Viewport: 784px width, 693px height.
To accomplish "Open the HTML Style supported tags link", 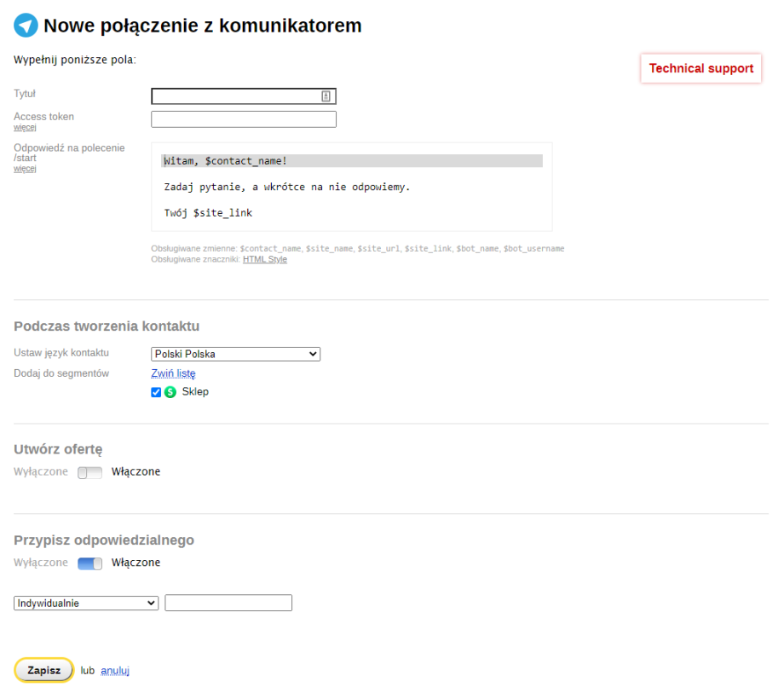I will [264, 259].
